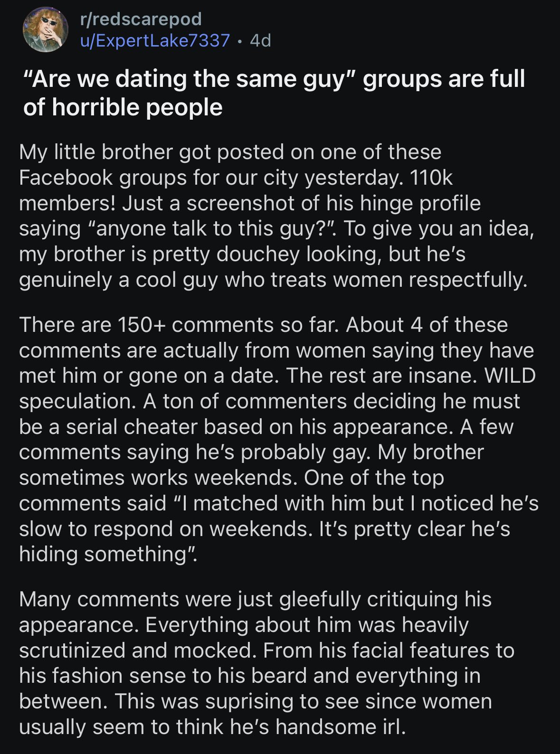Open the poster's avatar image
This screenshot has width=560, height=754.
pyautogui.click(x=46, y=29)
